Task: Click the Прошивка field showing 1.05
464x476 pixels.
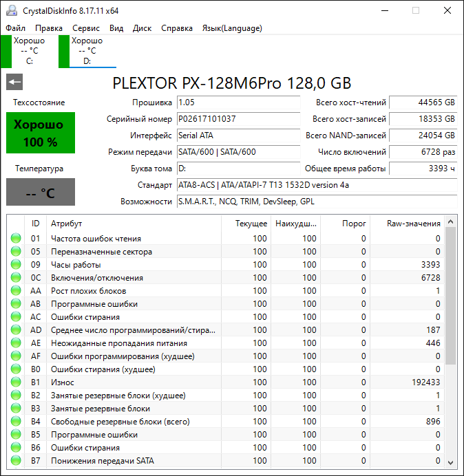Action: click(x=238, y=102)
